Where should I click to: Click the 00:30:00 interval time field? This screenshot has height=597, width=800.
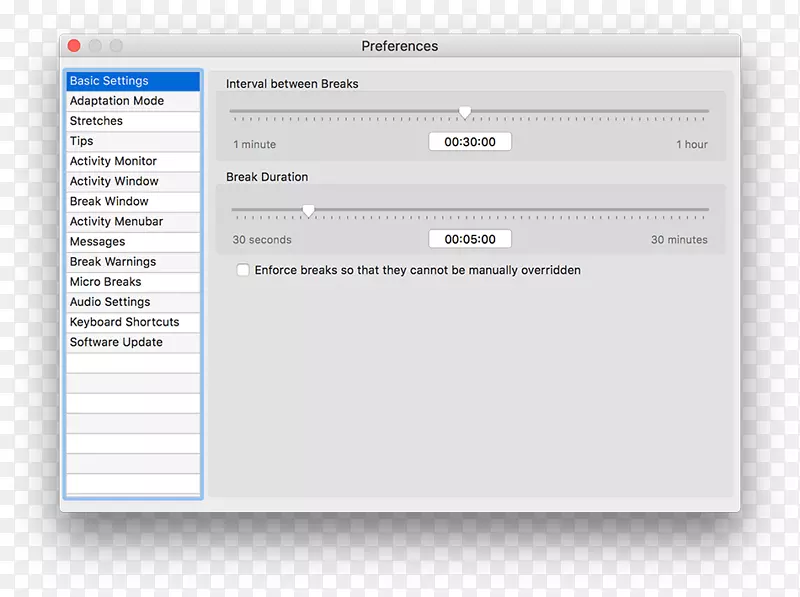pyautogui.click(x=470, y=142)
